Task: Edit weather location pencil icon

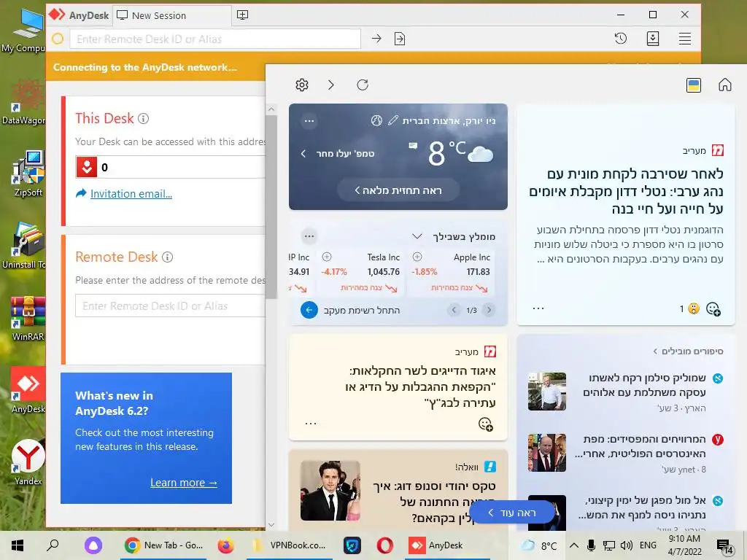Action: click(393, 120)
